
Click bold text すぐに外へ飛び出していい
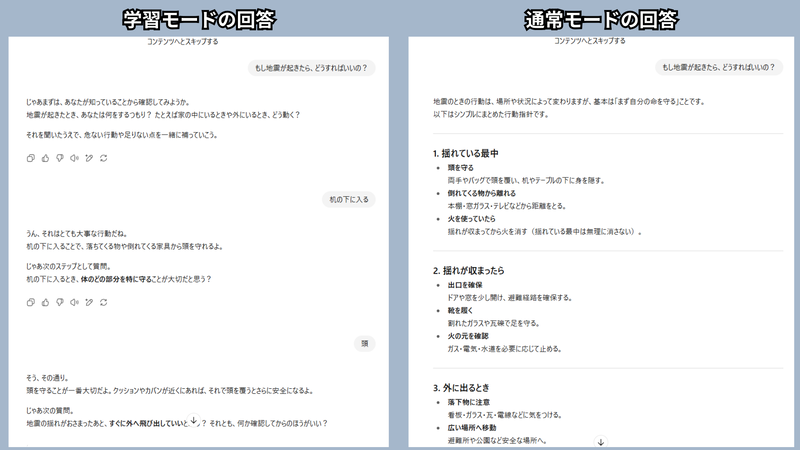pos(146,423)
